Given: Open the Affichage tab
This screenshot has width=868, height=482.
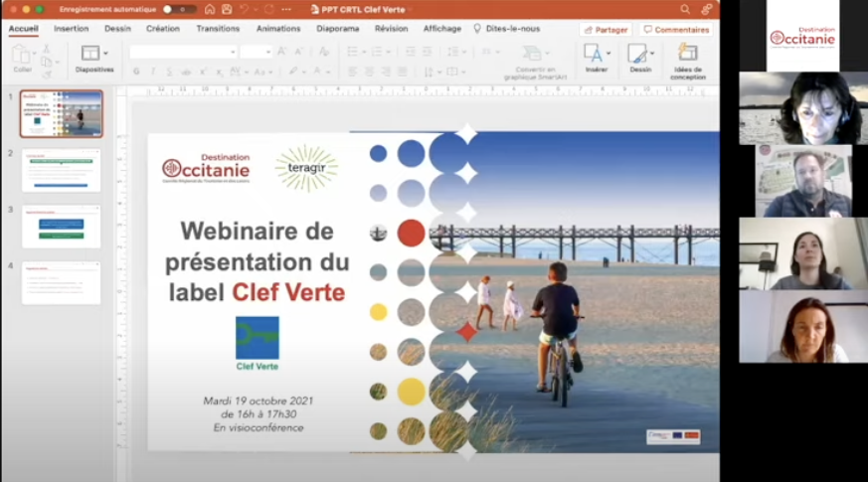Looking at the screenshot, I should [441, 29].
